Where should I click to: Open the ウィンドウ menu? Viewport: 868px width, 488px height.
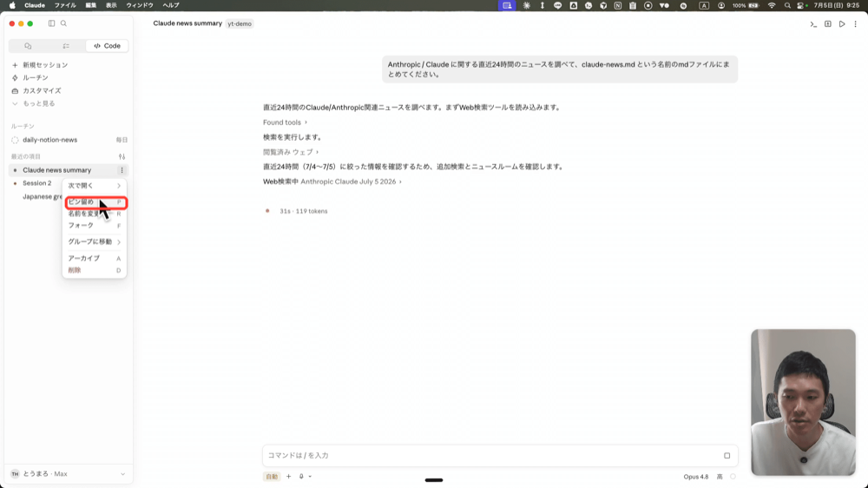click(140, 5)
